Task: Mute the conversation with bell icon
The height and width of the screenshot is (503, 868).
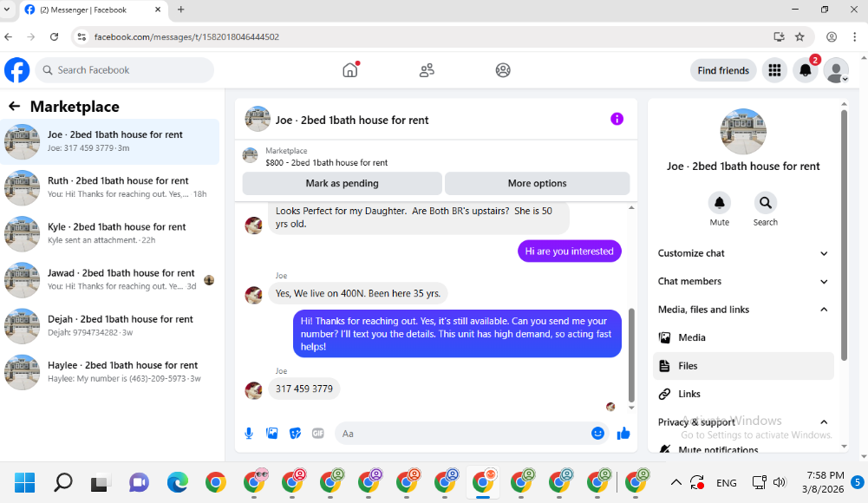Action: (719, 203)
